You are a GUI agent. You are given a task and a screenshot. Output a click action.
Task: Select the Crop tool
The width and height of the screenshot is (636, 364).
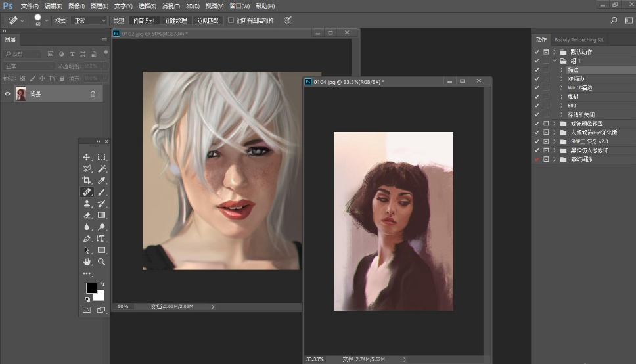(x=86, y=180)
